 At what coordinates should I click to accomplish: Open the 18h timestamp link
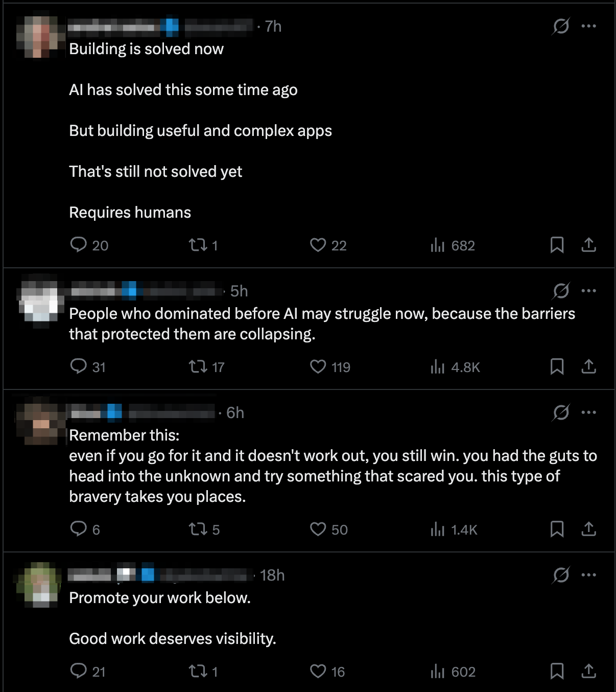click(272, 575)
